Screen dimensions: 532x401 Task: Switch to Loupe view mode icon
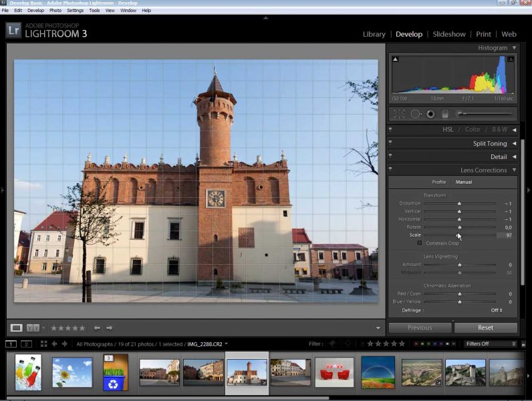click(17, 327)
